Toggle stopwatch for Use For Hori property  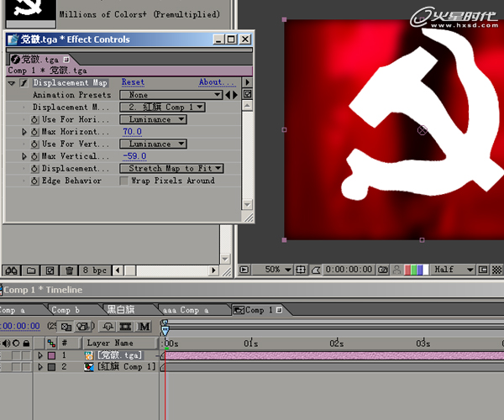pyautogui.click(x=34, y=120)
